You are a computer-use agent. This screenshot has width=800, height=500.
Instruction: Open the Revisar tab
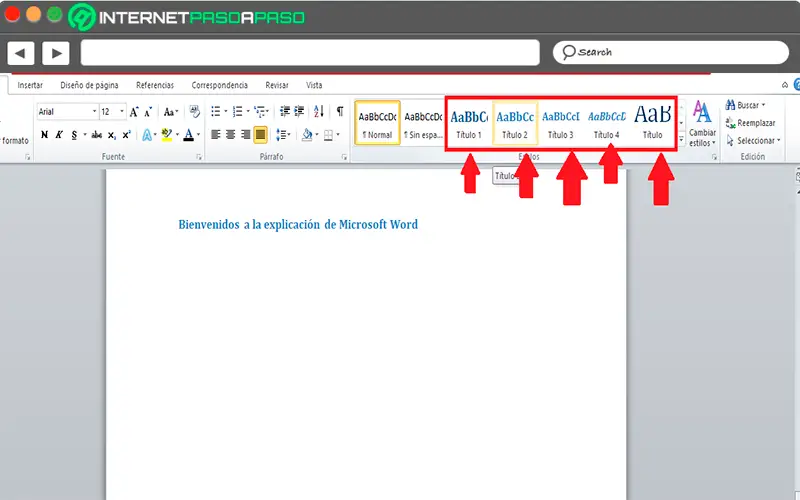click(x=277, y=85)
